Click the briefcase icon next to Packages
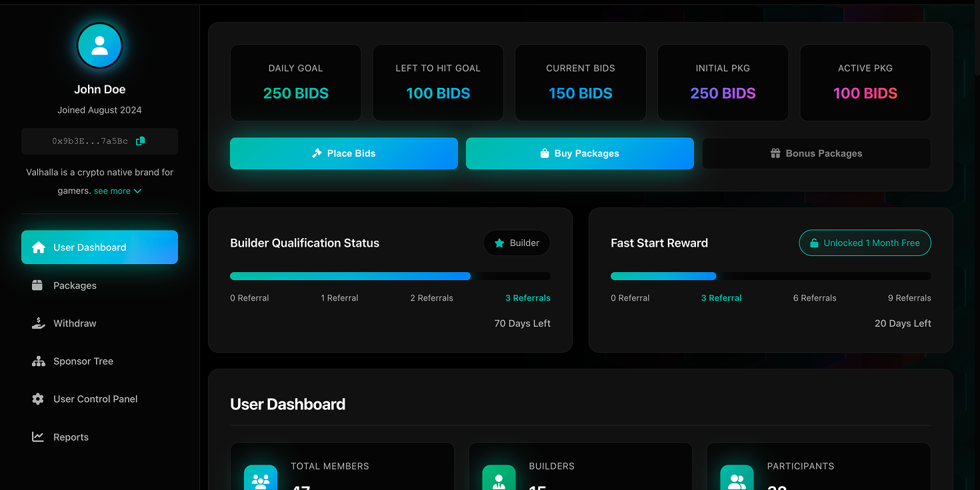 click(x=39, y=285)
